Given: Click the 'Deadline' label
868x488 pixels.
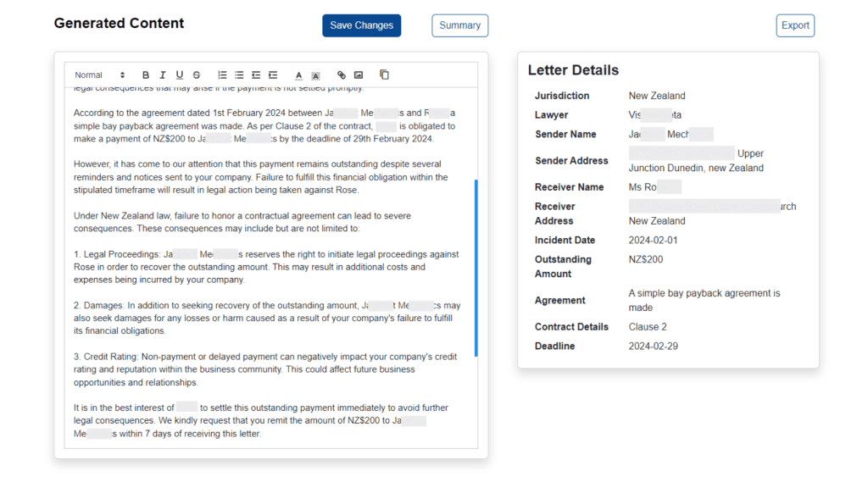Looking at the screenshot, I should point(554,347).
